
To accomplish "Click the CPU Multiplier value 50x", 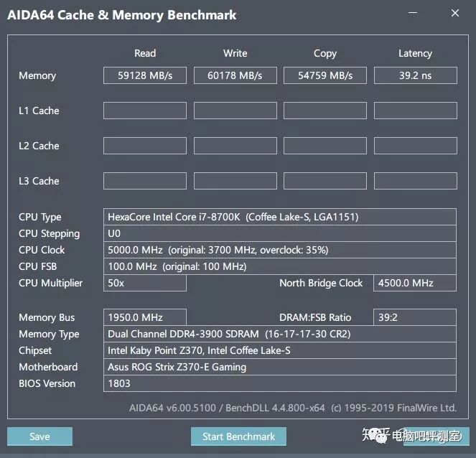I will pos(145,283).
